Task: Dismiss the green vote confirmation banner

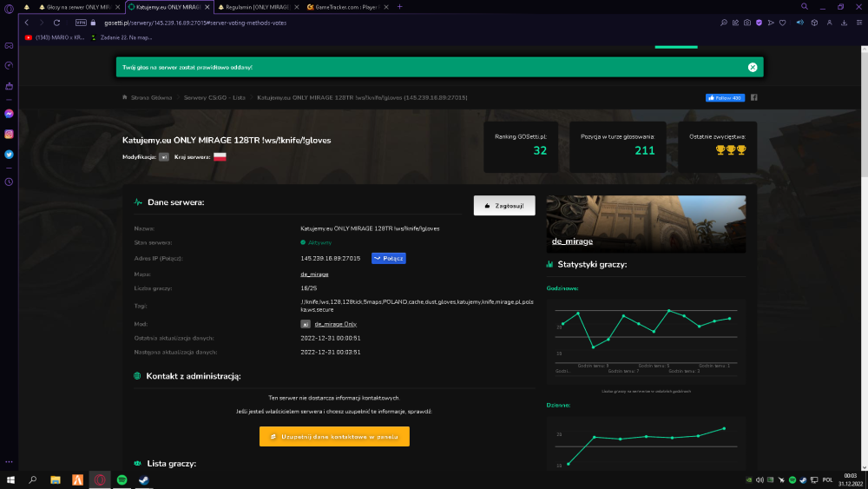Action: point(753,67)
